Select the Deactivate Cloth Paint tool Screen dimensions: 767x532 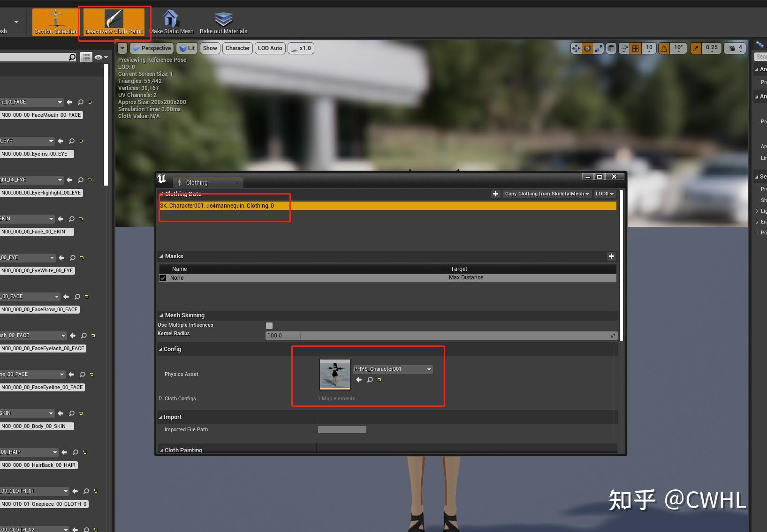[113, 20]
